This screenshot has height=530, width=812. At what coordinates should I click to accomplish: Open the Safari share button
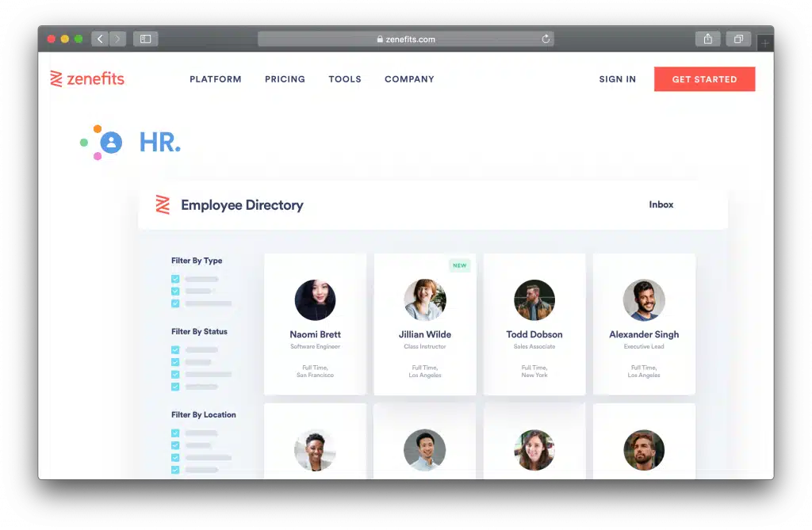[706, 39]
